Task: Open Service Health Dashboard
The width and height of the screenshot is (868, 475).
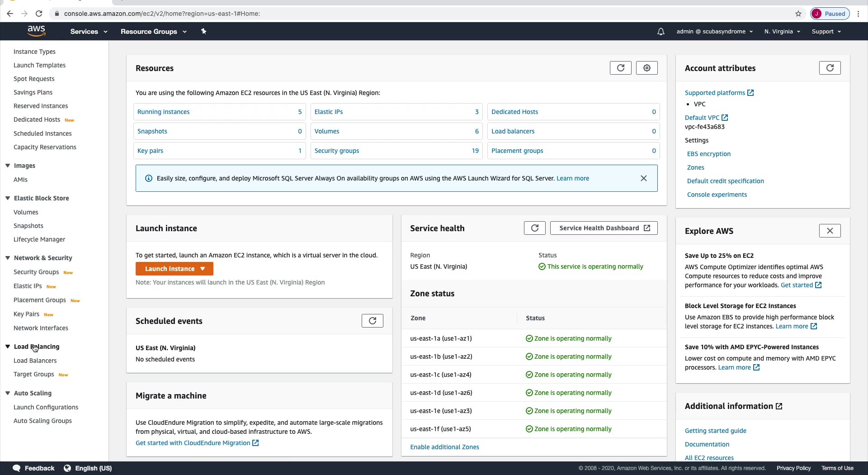Action: pos(604,228)
